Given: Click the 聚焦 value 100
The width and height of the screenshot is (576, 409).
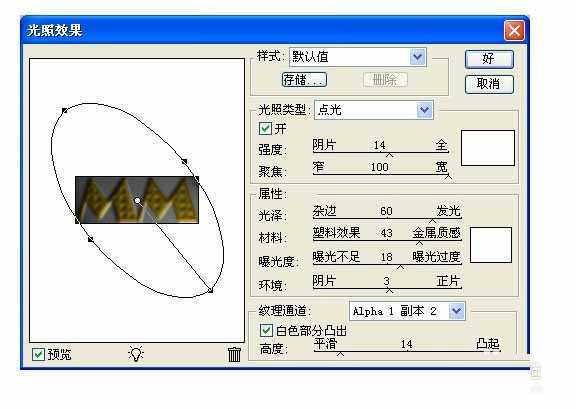Looking at the screenshot, I should (x=379, y=167).
